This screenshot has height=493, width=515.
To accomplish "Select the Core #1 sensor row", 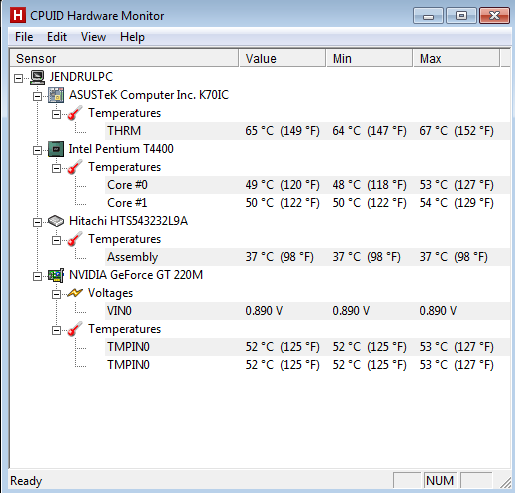I will pyautogui.click(x=307, y=203).
